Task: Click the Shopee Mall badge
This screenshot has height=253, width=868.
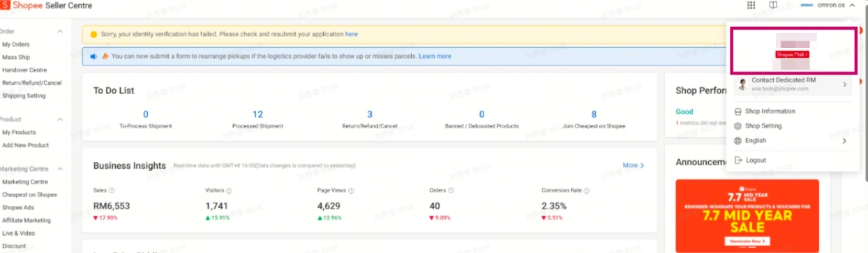Action: pyautogui.click(x=792, y=54)
